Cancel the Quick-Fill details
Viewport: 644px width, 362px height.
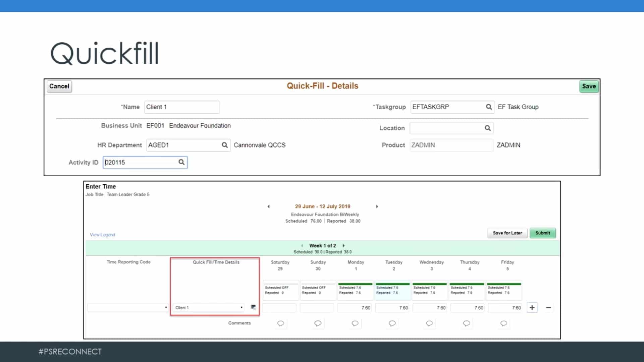click(59, 86)
